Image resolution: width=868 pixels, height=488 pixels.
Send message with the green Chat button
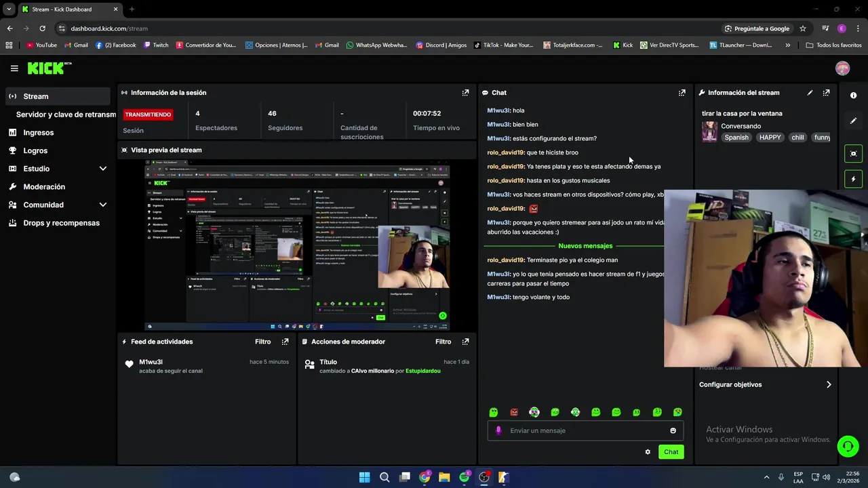tap(671, 452)
